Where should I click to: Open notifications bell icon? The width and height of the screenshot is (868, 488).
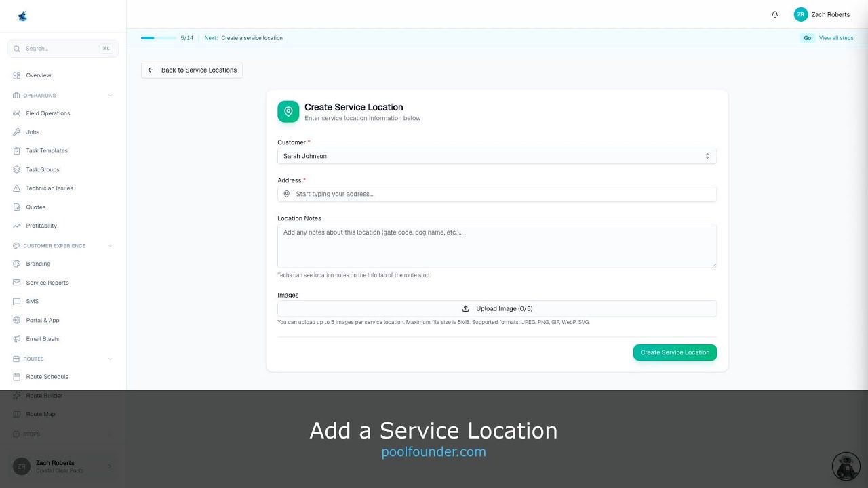775,14
